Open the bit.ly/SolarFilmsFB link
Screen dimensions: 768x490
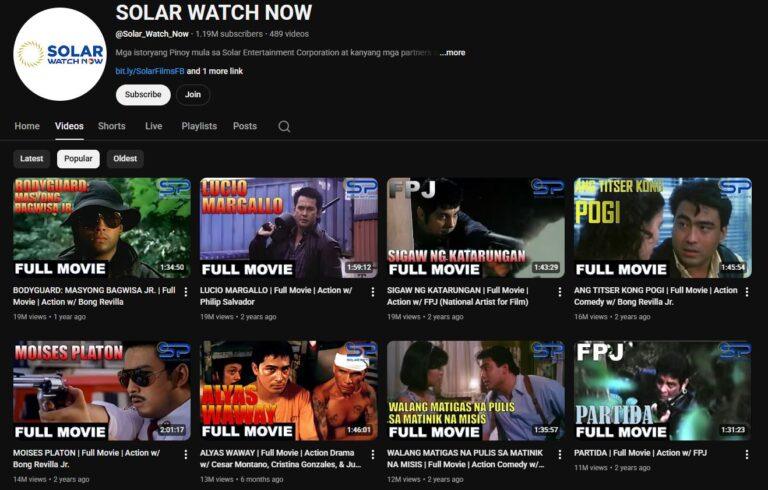coord(150,71)
